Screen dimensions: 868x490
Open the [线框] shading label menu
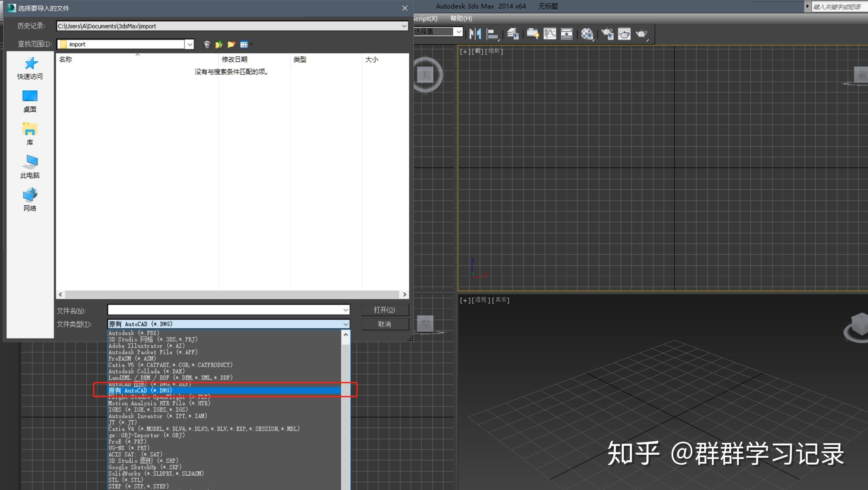(x=494, y=51)
